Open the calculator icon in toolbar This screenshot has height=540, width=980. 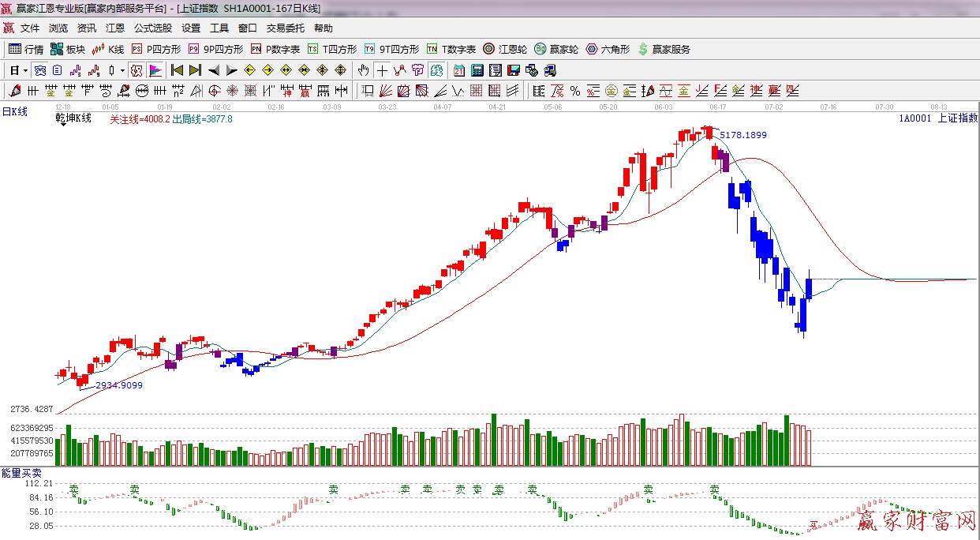coord(477,70)
